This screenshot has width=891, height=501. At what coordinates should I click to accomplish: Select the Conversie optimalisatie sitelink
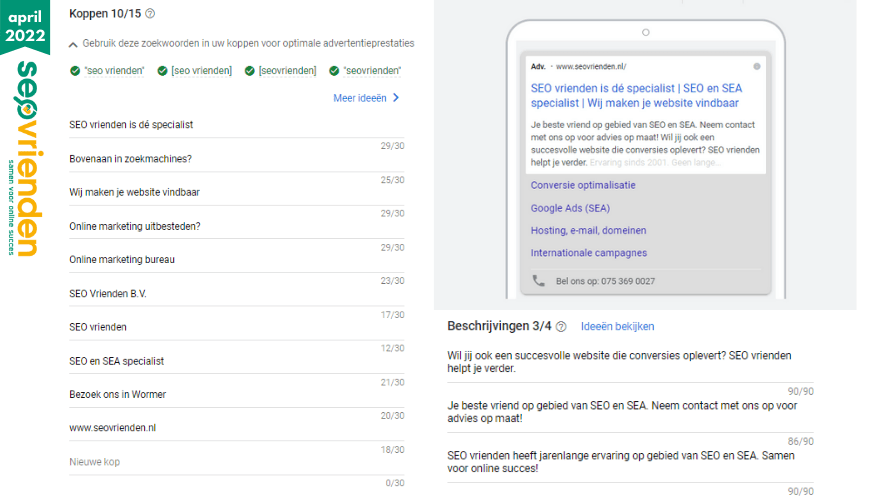(583, 186)
